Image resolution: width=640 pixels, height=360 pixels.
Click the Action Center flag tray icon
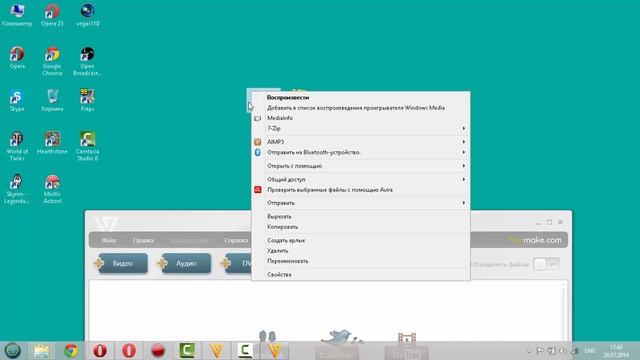pyautogui.click(x=540, y=351)
